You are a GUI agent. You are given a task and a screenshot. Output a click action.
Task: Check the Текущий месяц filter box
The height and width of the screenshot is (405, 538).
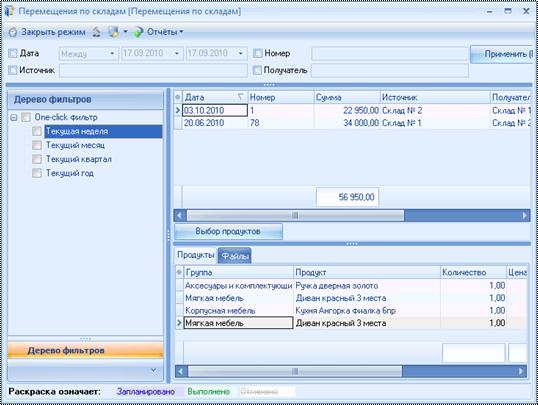(x=37, y=145)
